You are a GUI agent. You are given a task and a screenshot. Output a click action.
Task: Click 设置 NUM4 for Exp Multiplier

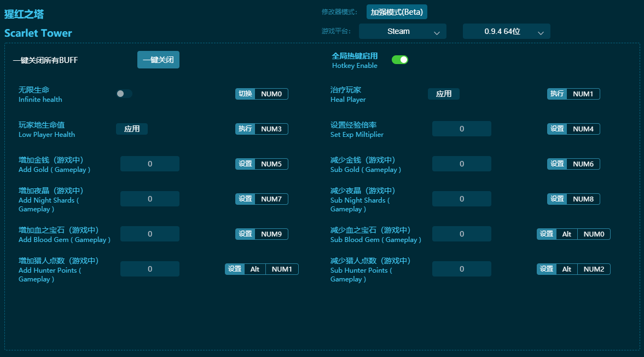tap(573, 129)
